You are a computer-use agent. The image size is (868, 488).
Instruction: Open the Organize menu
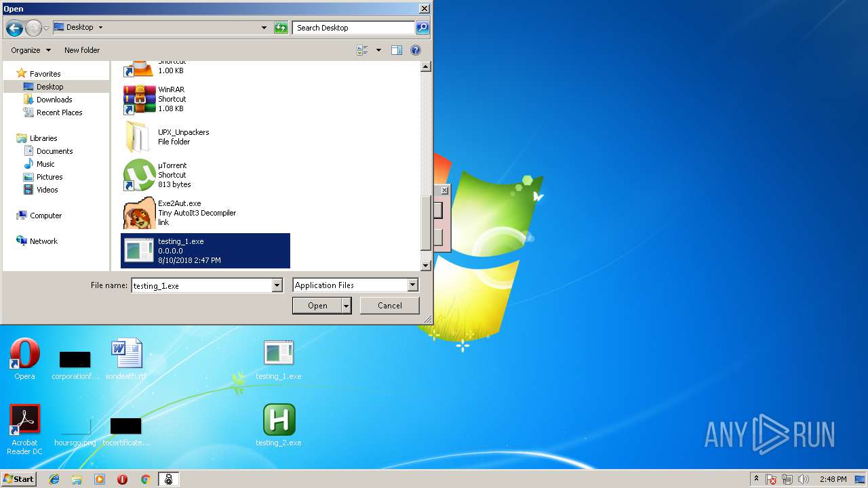pos(31,50)
